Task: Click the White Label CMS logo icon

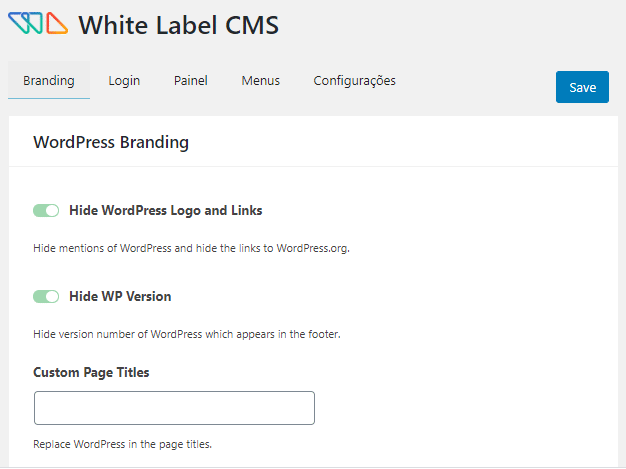Action: 38,24
